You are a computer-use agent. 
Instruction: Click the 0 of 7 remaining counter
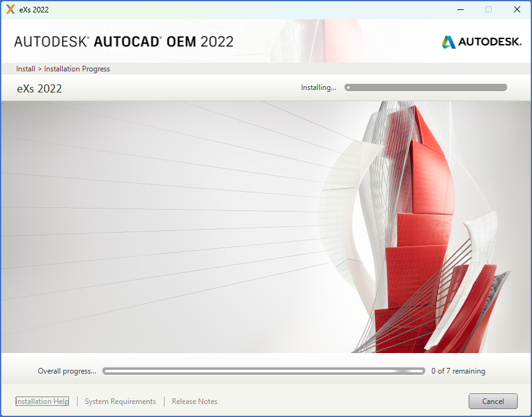tap(458, 371)
